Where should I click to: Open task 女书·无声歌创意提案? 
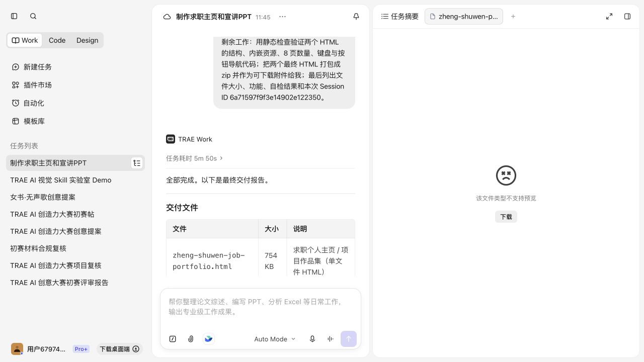(x=75, y=197)
